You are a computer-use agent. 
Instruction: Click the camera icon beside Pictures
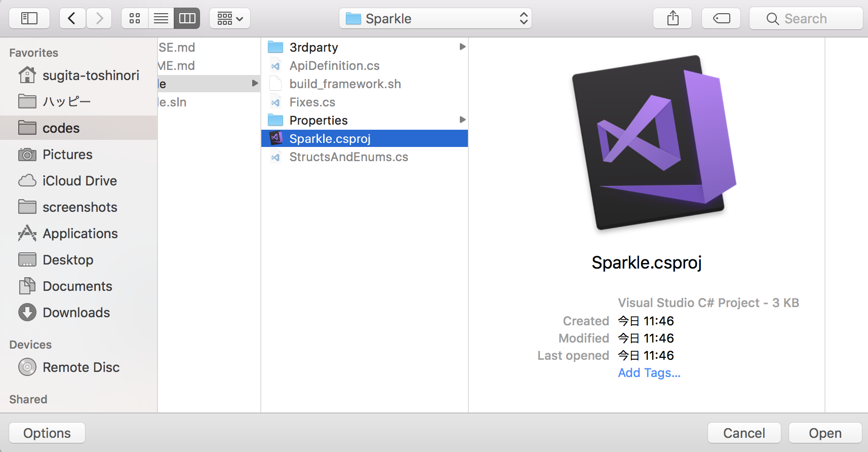[27, 155]
